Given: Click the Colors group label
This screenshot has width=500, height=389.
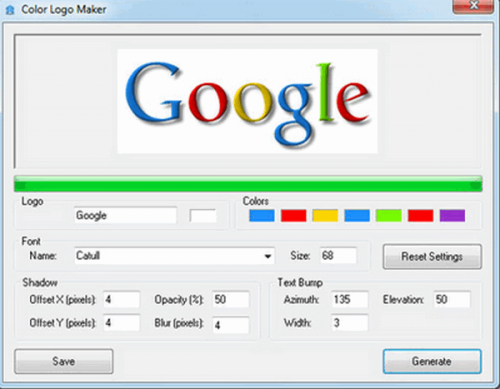Looking at the screenshot, I should 256,201.
